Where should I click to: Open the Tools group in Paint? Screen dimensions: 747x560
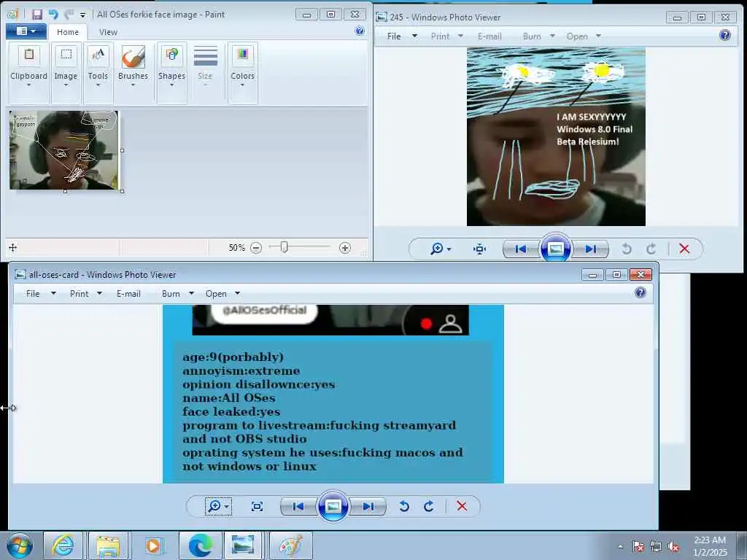pyautogui.click(x=98, y=73)
